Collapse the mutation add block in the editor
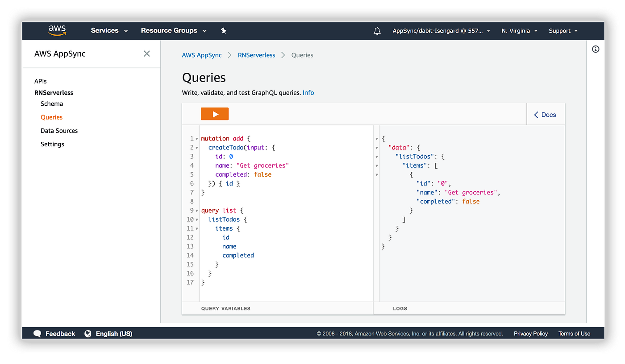This screenshot has width=625, height=364. click(x=196, y=138)
